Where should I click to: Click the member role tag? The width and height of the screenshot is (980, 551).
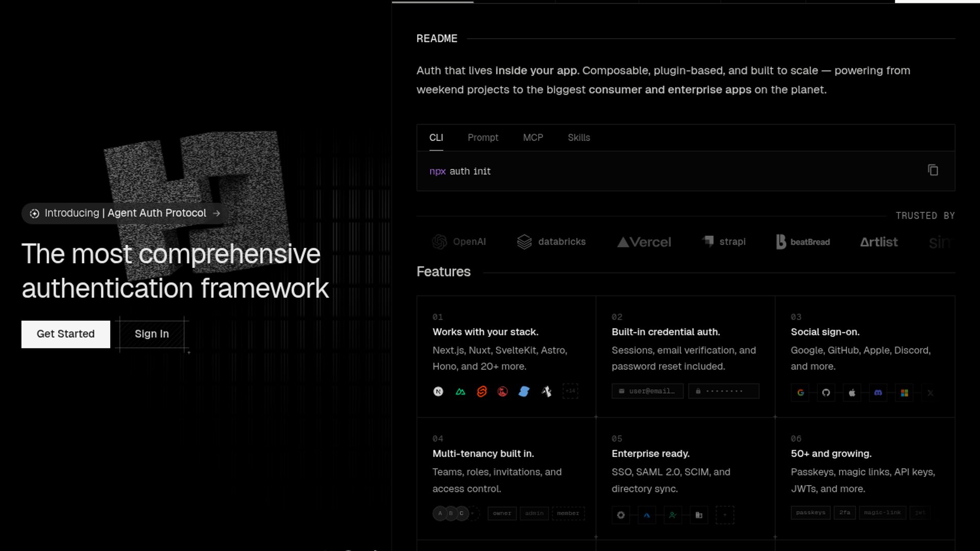pos(568,513)
